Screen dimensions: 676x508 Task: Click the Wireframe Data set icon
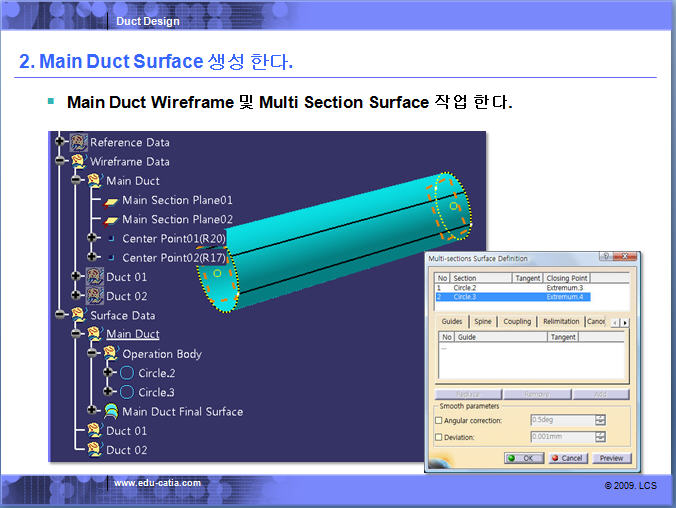[x=78, y=161]
